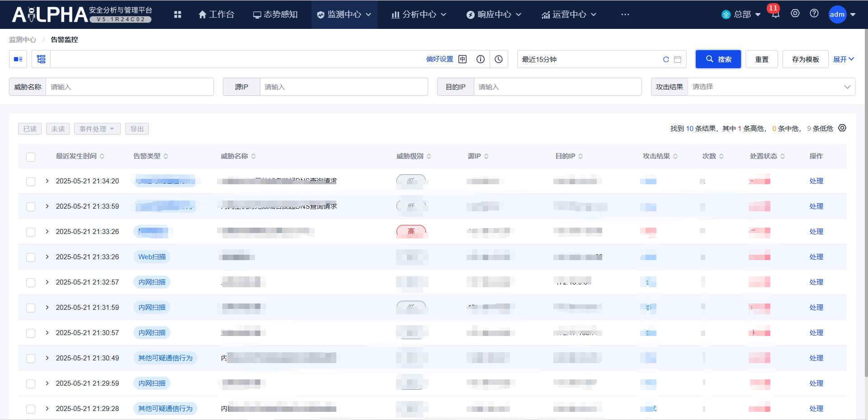The height and width of the screenshot is (420, 868).
Task: Open the calendar picker icon
Action: tap(678, 59)
